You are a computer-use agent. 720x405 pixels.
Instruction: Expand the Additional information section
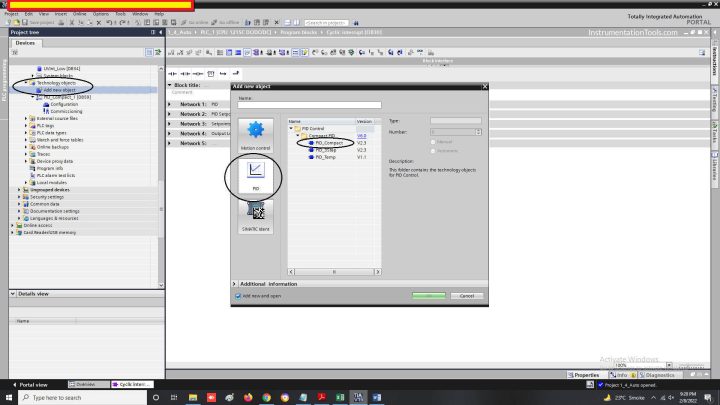[x=234, y=284]
